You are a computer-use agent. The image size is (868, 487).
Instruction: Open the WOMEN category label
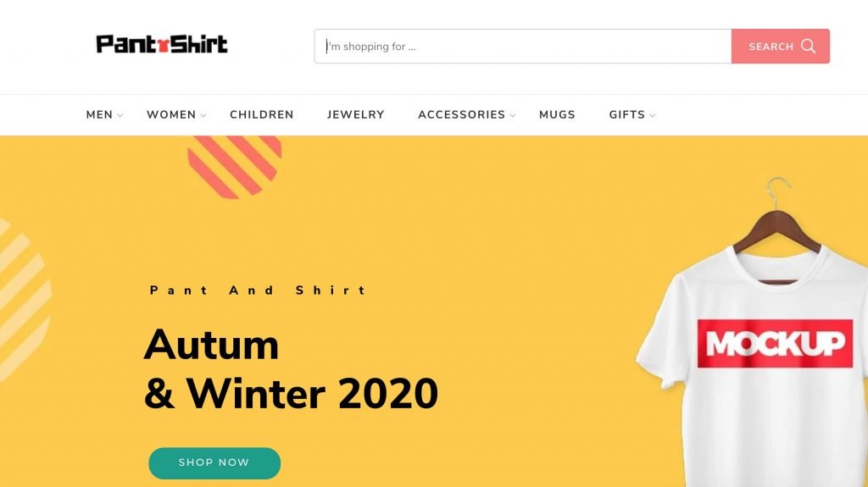click(x=171, y=114)
